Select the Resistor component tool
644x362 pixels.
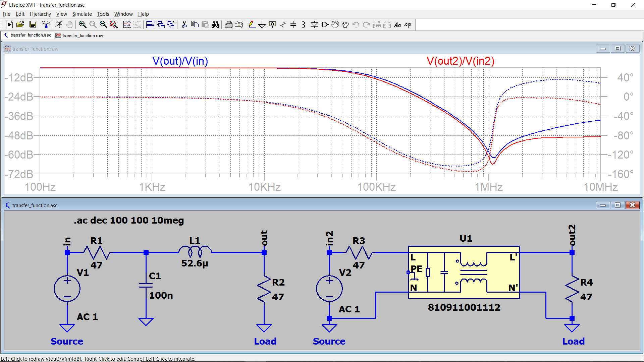283,24
